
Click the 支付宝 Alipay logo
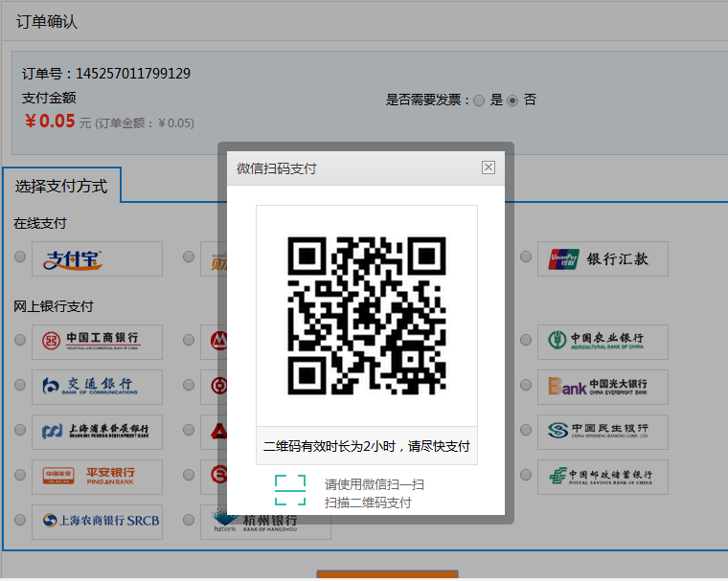coord(97,258)
